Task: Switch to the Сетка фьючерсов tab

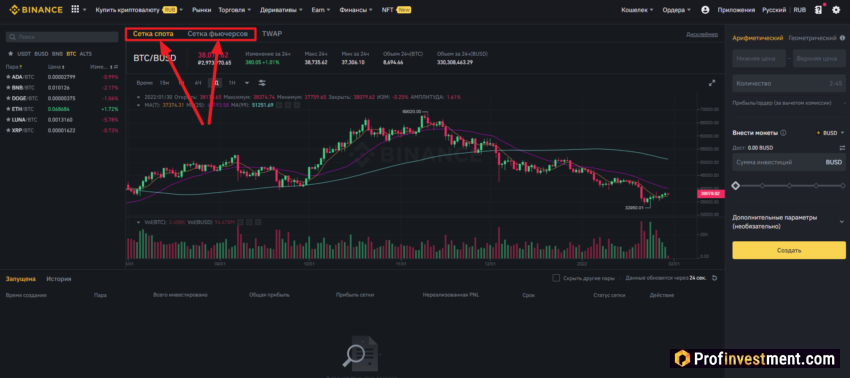Action: [x=218, y=34]
